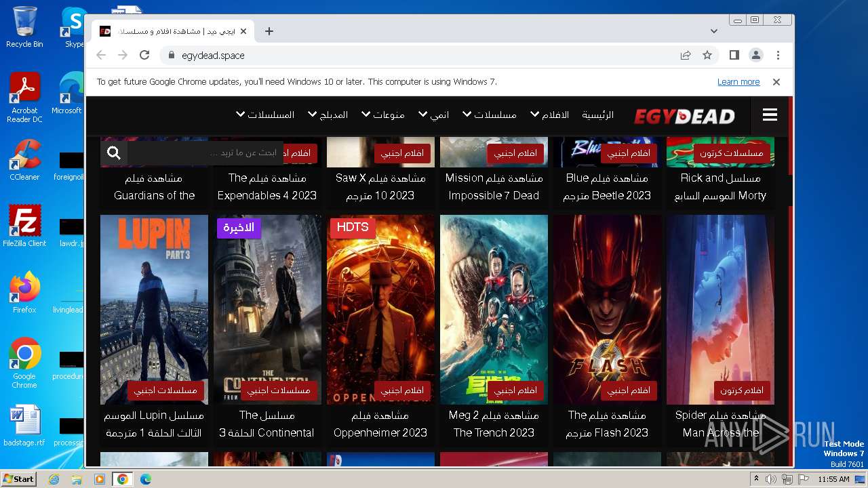Go back in Chrome
The width and height of the screenshot is (868, 488).
click(101, 56)
